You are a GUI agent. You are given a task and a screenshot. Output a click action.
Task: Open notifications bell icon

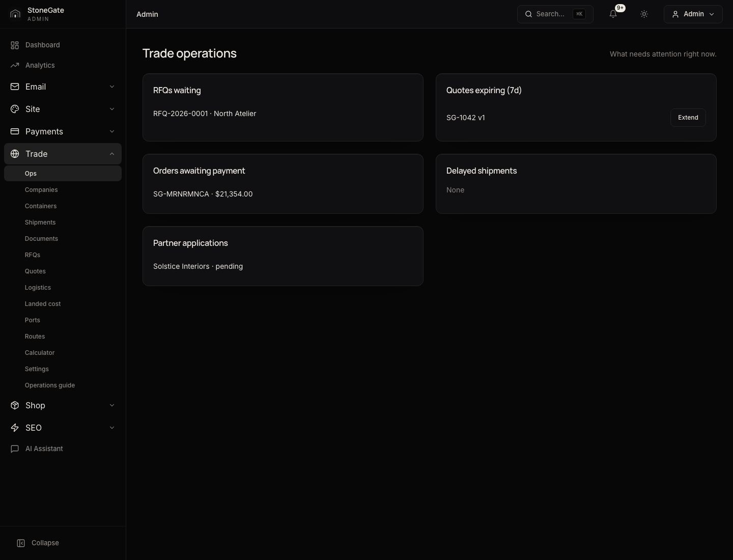[x=613, y=14]
